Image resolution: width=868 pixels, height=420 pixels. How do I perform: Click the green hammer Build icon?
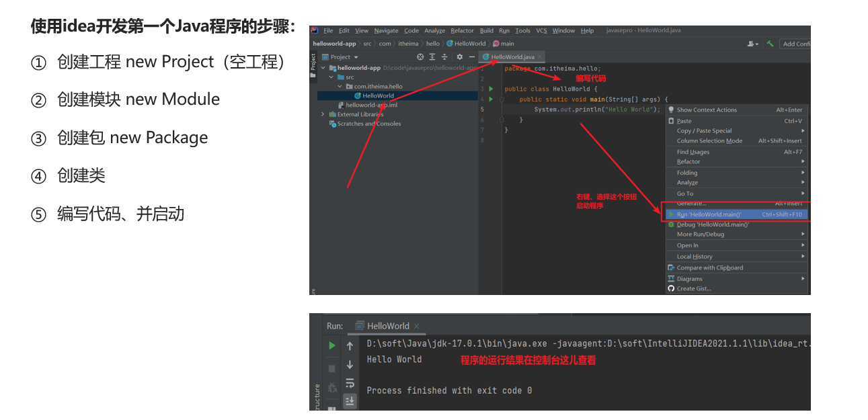[x=770, y=44]
